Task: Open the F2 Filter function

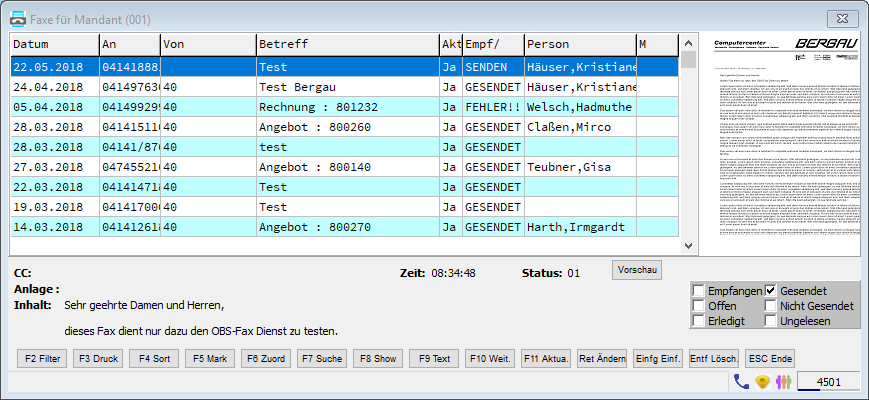Action: (42, 359)
